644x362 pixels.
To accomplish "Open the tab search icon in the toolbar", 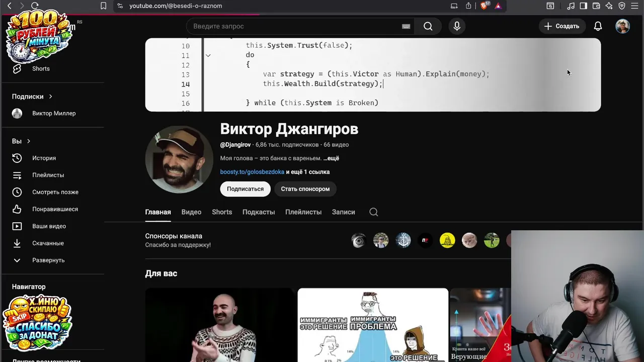I will (550, 6).
